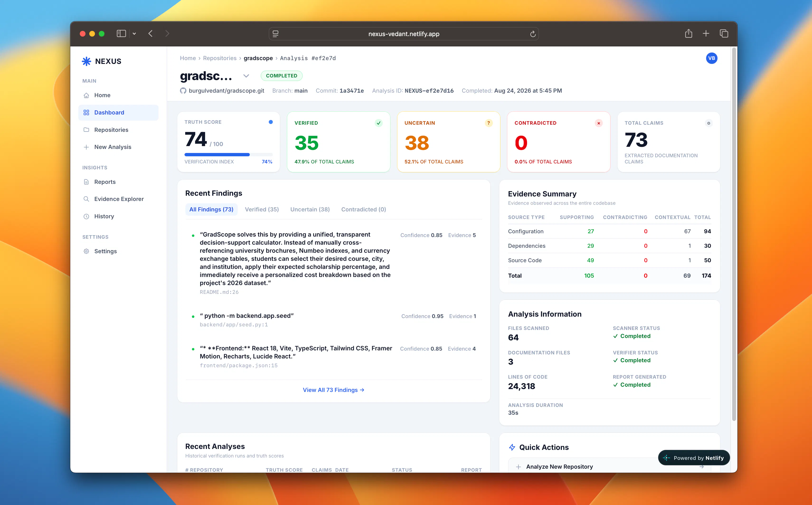Image resolution: width=812 pixels, height=505 pixels.
Task: Toggle the Safari sidebar icon
Action: point(121,33)
